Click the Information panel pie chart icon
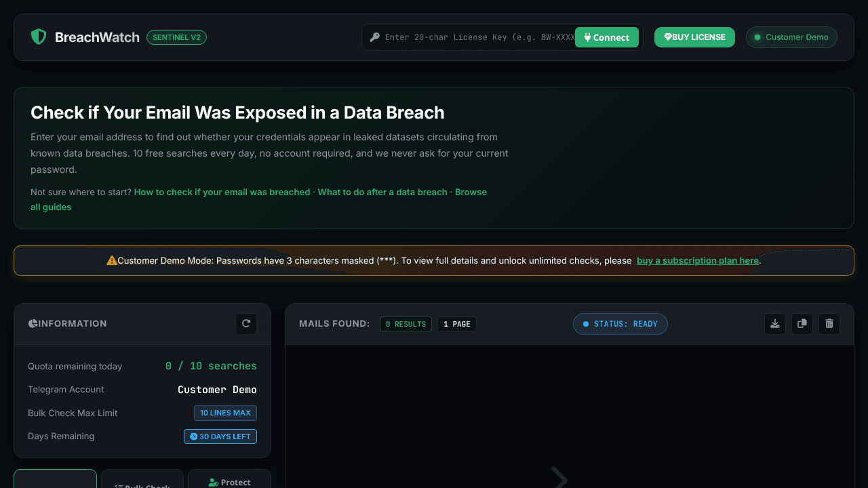The width and height of the screenshot is (868, 488). point(33,323)
